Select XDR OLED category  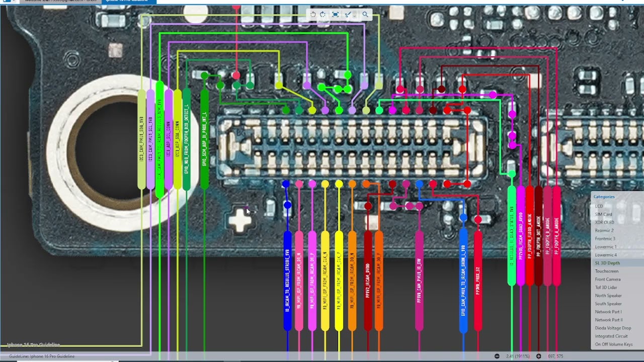[605, 222]
